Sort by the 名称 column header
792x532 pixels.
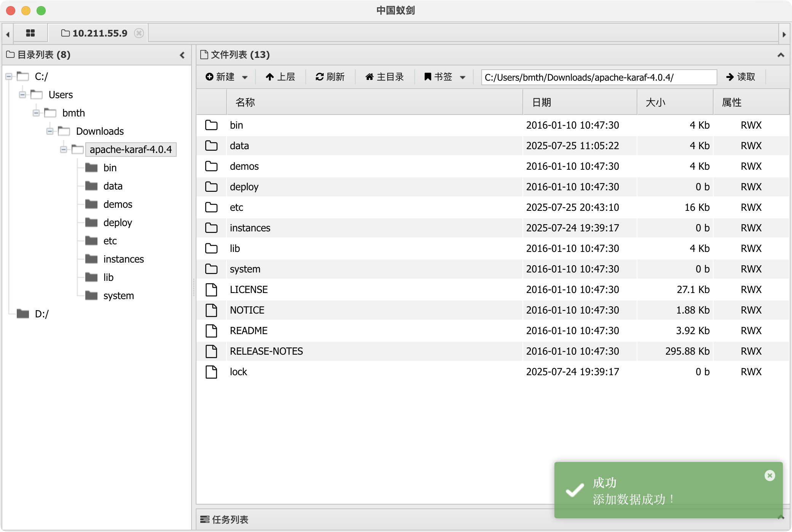point(375,102)
